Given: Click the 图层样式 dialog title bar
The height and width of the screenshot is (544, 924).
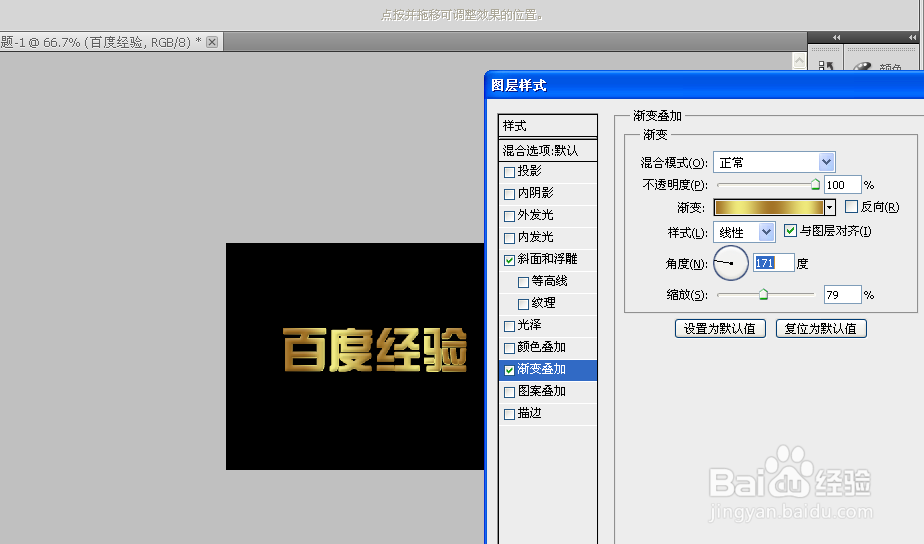Looking at the screenshot, I should click(705, 85).
